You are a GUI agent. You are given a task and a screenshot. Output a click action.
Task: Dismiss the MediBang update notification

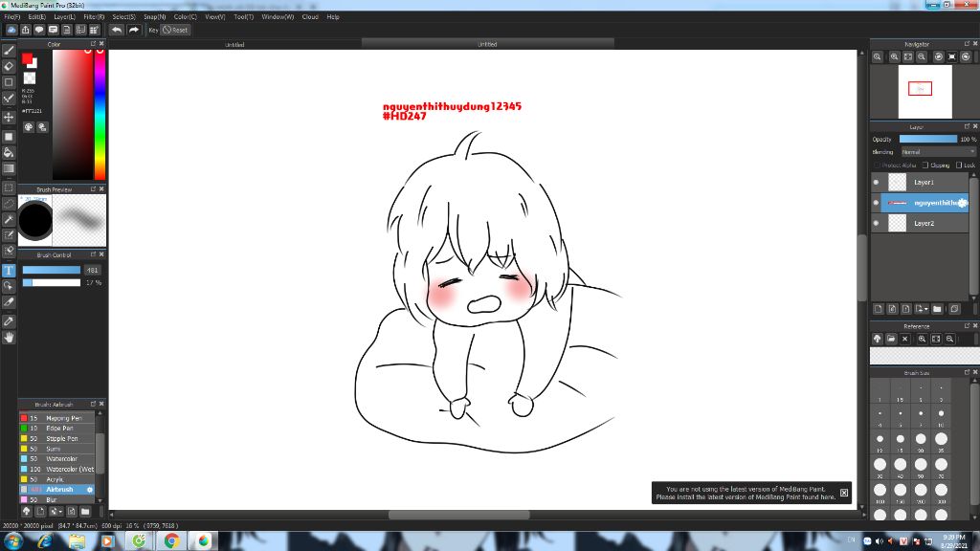pyautogui.click(x=844, y=493)
